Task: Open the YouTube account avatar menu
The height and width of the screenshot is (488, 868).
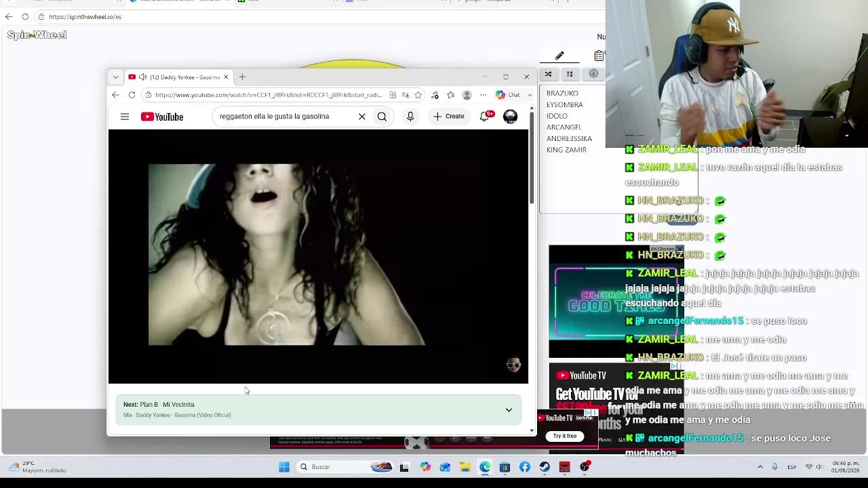Action: pyautogui.click(x=511, y=117)
